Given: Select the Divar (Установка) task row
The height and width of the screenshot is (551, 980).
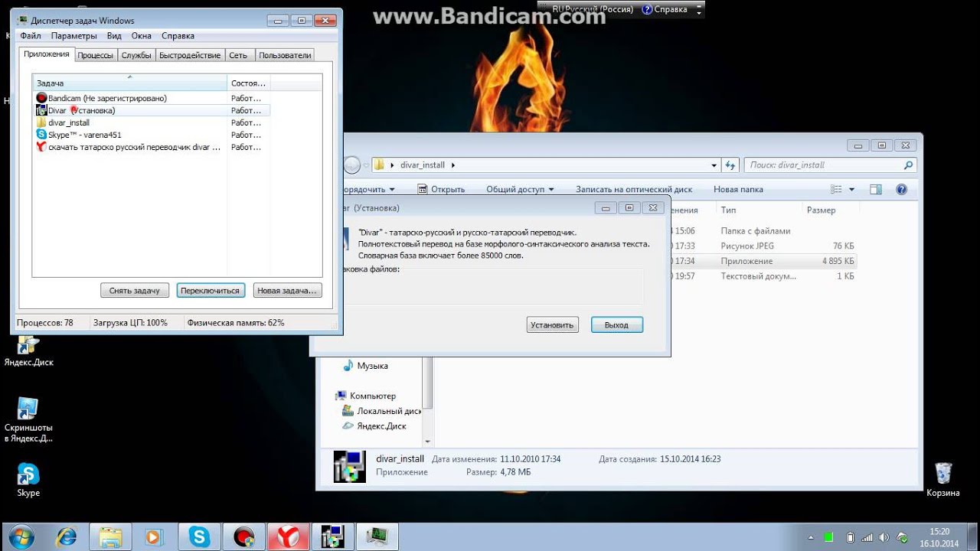Looking at the screenshot, I should tap(152, 110).
